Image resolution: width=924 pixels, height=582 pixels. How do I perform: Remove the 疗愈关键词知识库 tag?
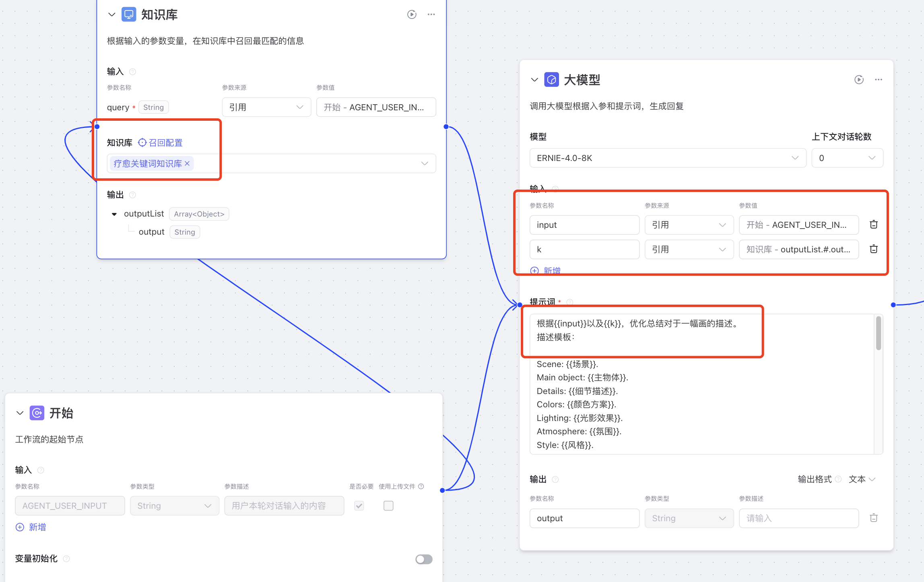pyautogui.click(x=187, y=163)
